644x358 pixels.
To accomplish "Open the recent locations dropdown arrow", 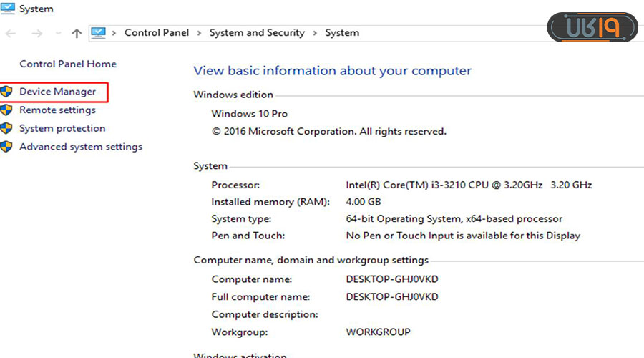I will point(58,34).
